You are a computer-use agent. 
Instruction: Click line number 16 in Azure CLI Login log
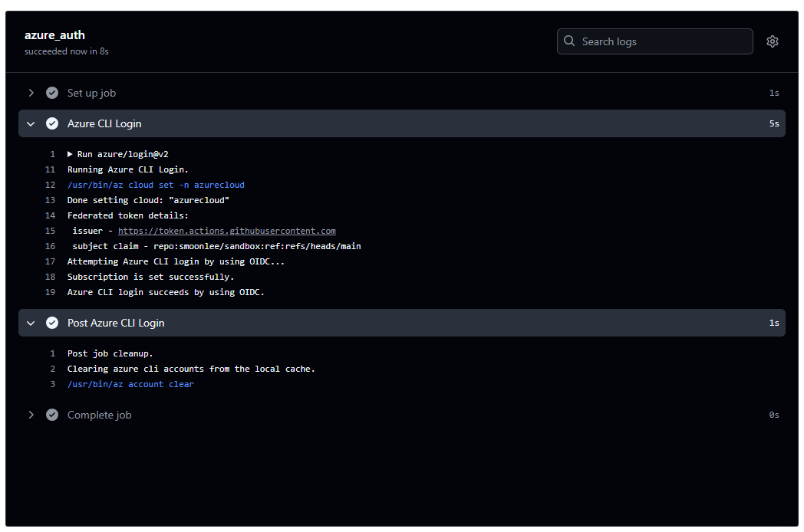coord(51,246)
